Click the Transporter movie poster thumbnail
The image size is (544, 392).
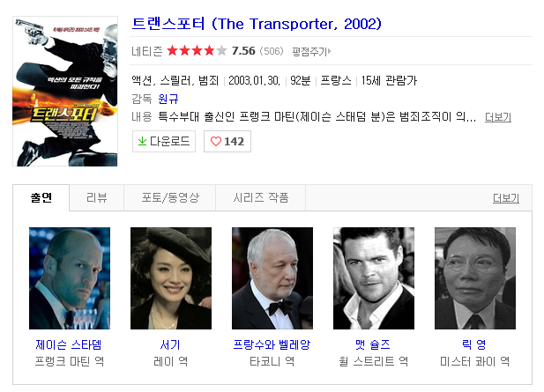65,91
